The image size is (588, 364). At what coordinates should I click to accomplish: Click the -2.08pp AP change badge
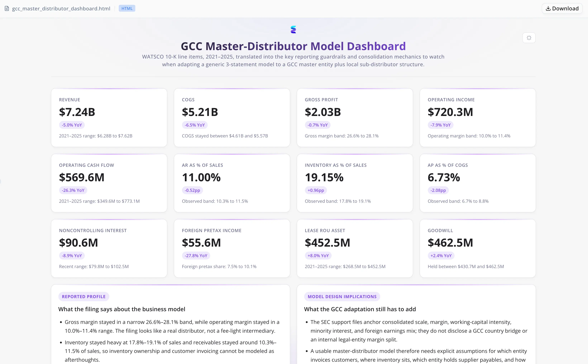coord(438,190)
